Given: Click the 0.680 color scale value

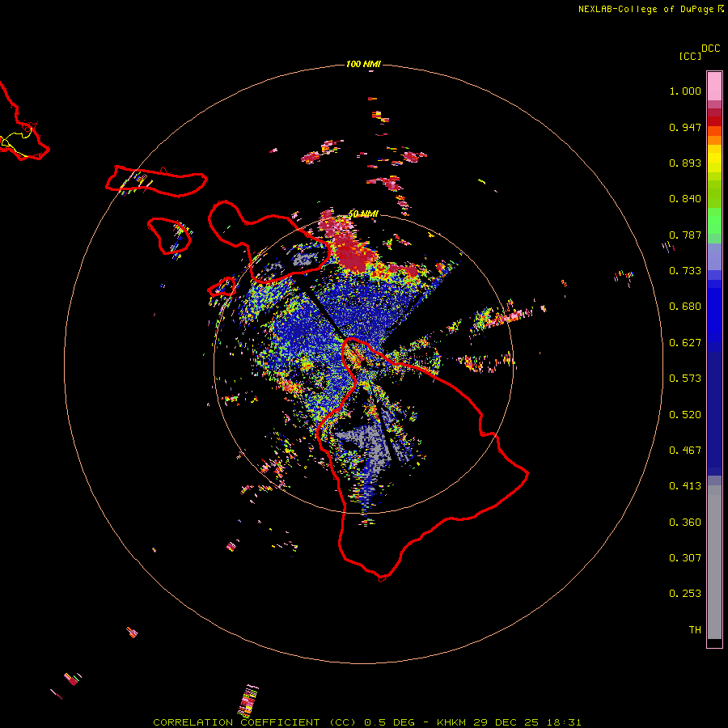Looking at the screenshot, I should (x=685, y=307).
